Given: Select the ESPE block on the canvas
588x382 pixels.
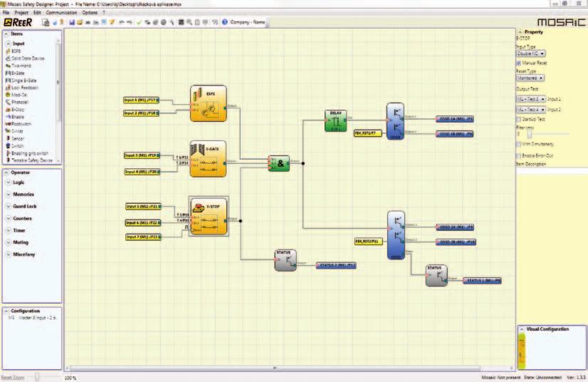Looking at the screenshot, I should (x=208, y=103).
